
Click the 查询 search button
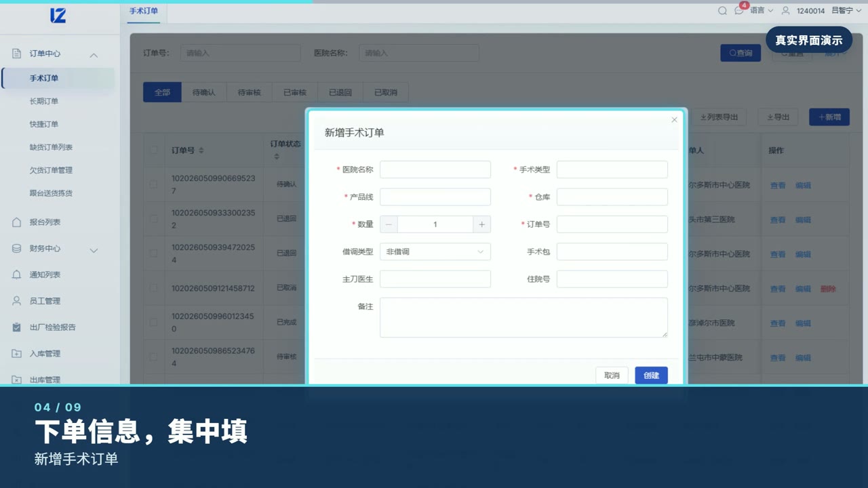pos(741,53)
